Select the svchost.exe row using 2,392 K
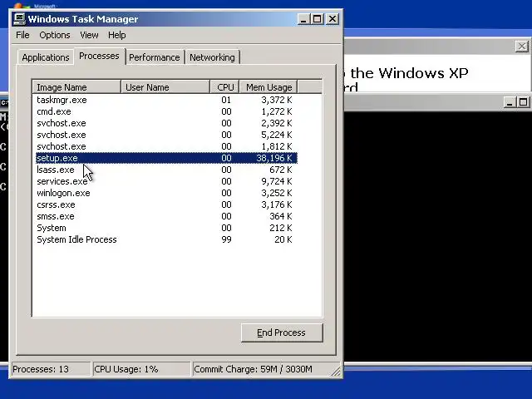 pos(166,123)
